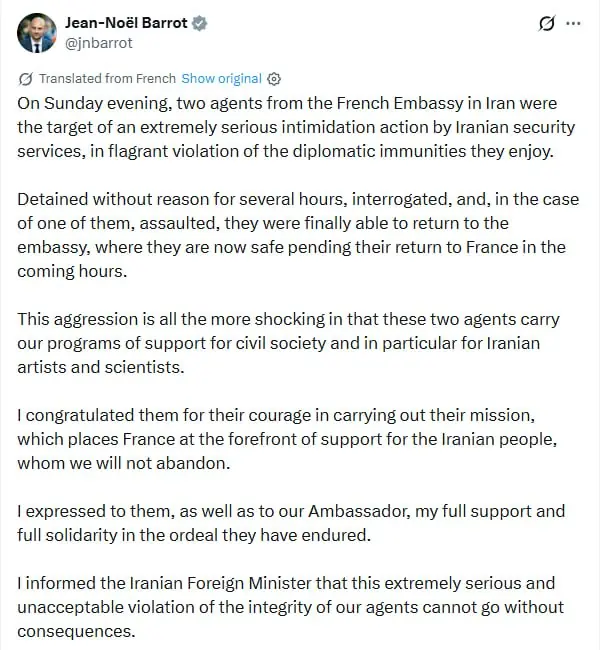Click the Jean-Noël Barrot display name

pyautogui.click(x=126, y=23)
